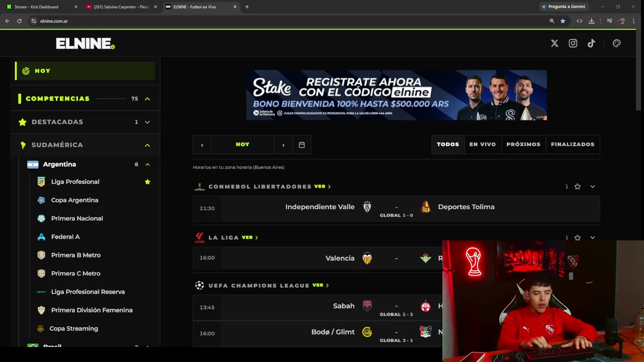Open the Primera Nacional league
The image size is (644, 362).
point(77,219)
